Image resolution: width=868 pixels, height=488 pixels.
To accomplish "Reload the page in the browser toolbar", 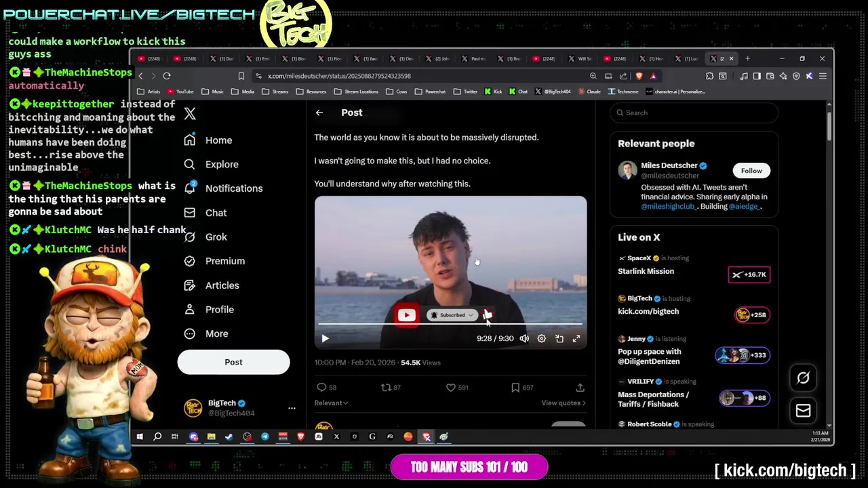I will (167, 76).
